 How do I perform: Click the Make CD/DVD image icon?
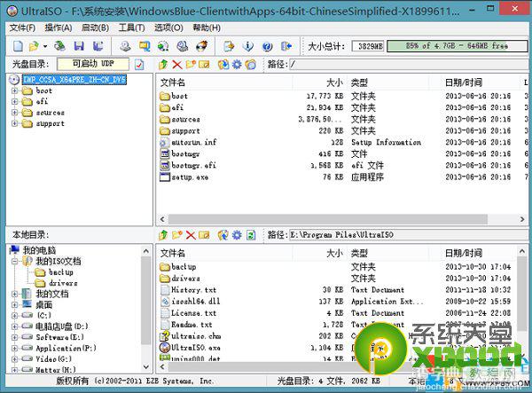pyautogui.click(x=125, y=46)
